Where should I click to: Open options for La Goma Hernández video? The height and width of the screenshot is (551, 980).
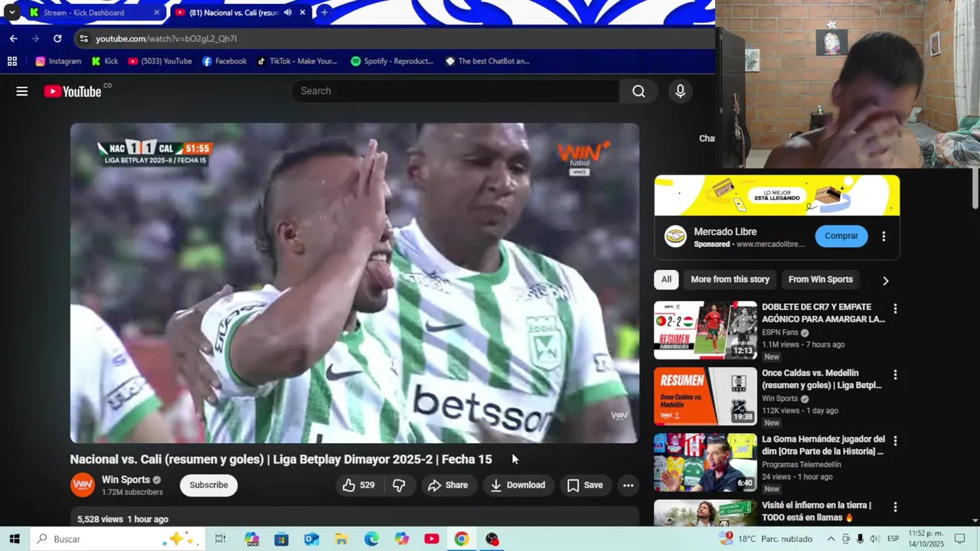tap(895, 441)
